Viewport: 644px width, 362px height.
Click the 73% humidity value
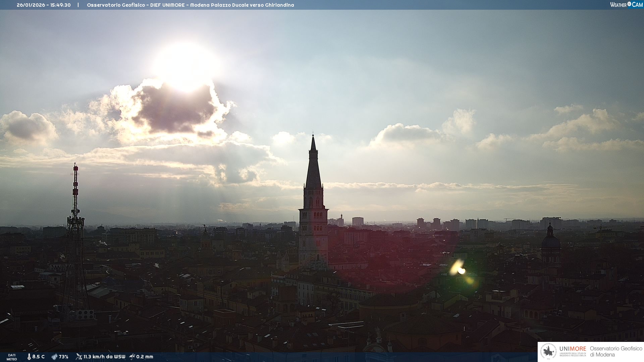63,357
